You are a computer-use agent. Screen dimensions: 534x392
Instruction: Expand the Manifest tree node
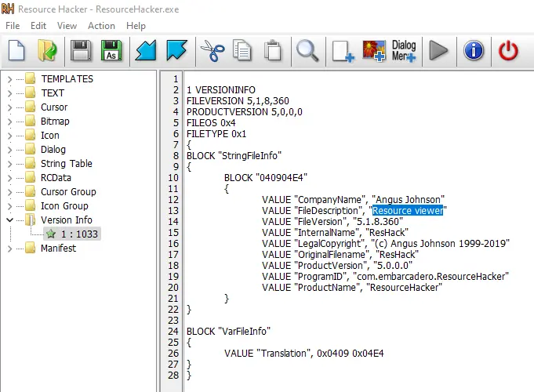9,249
